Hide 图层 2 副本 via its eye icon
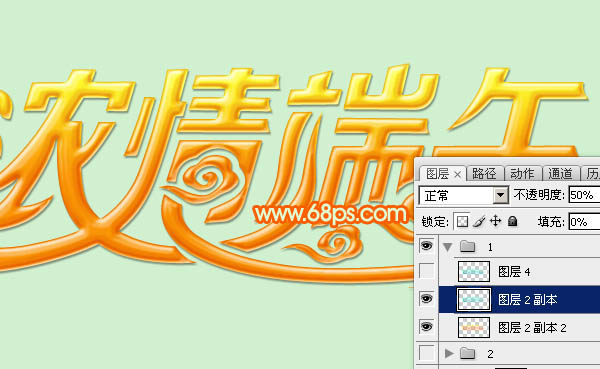Screen dimensions: 600x369 [427, 299]
